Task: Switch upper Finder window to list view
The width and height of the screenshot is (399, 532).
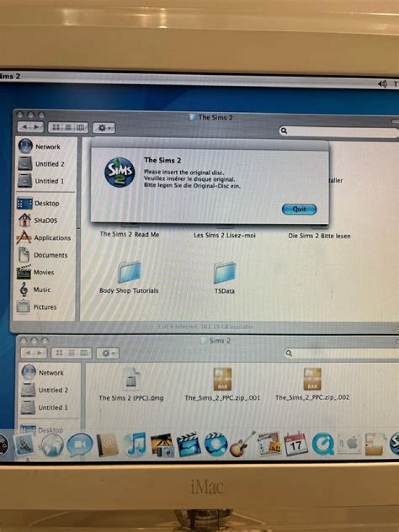Action: click(x=68, y=128)
